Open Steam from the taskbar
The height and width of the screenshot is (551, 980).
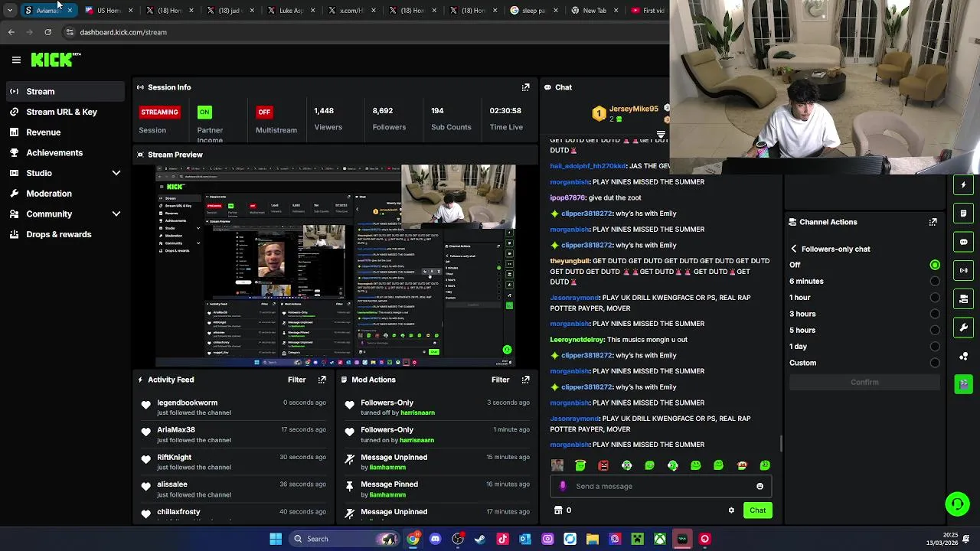coord(480,539)
